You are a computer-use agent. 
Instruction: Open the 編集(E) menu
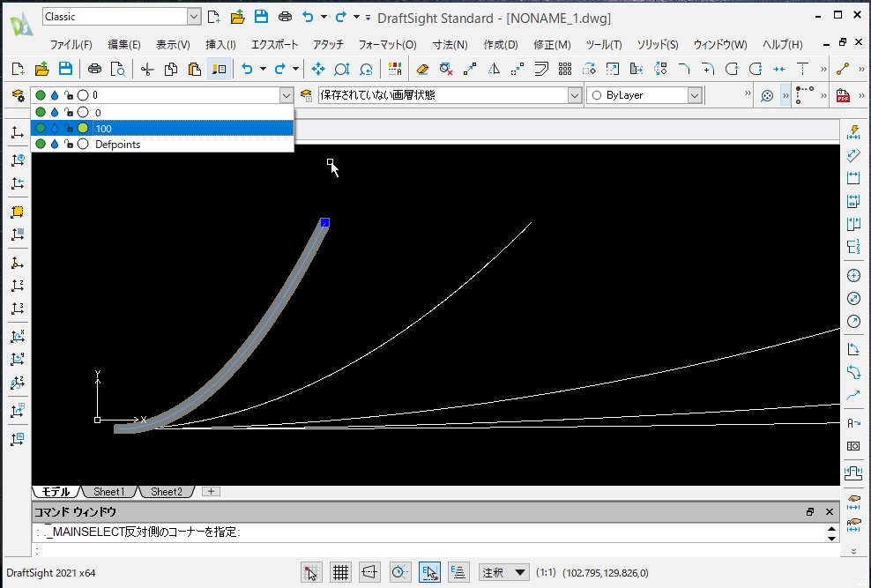click(124, 44)
